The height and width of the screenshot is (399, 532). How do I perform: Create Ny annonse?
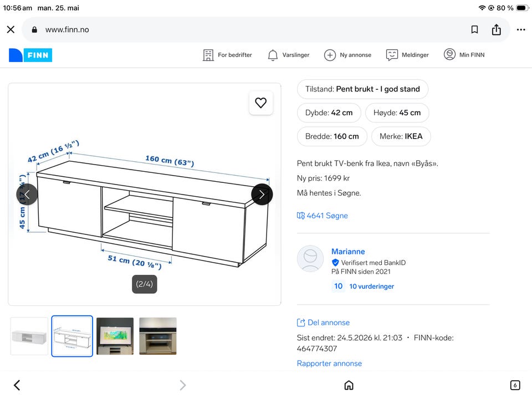click(x=348, y=55)
